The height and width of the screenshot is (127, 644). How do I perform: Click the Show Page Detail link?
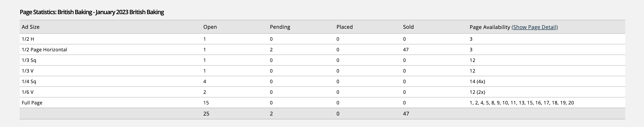click(534, 27)
